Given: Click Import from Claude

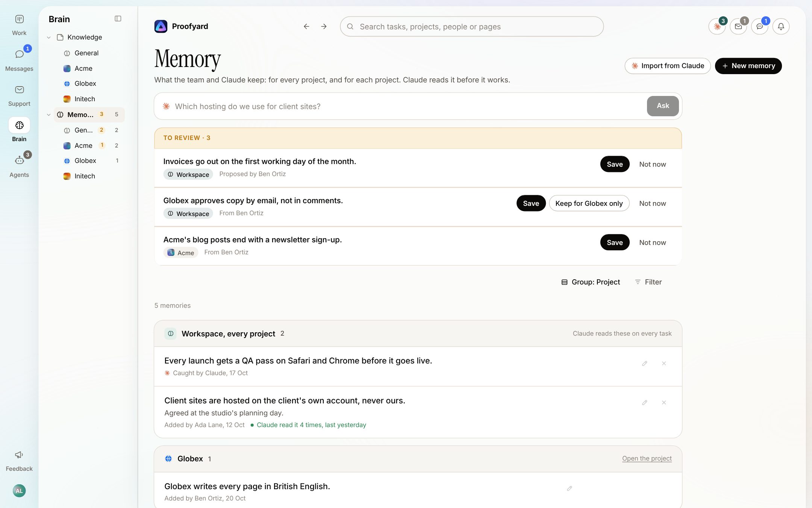Looking at the screenshot, I should pyautogui.click(x=668, y=66).
